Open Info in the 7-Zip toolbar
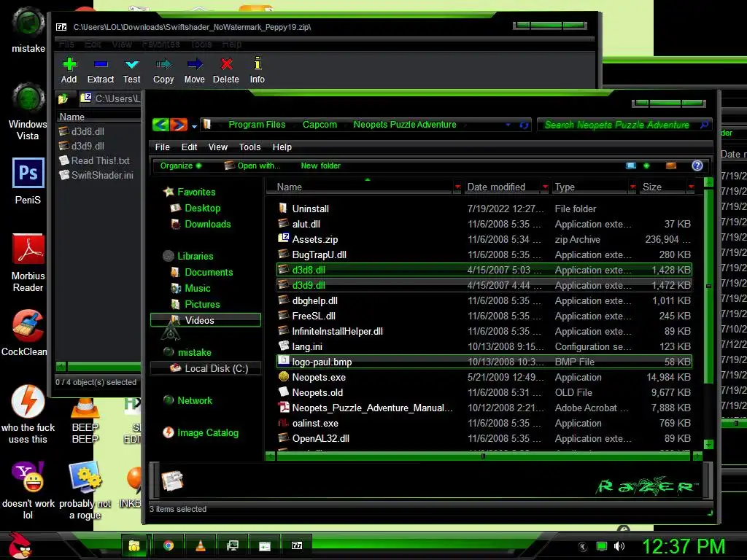The height and width of the screenshot is (560, 747). click(258, 70)
